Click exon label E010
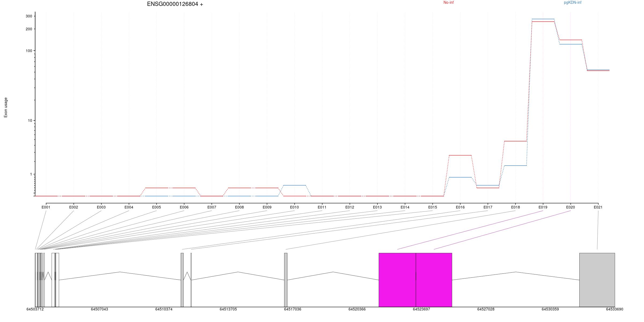This screenshot has width=644, height=322. point(294,207)
